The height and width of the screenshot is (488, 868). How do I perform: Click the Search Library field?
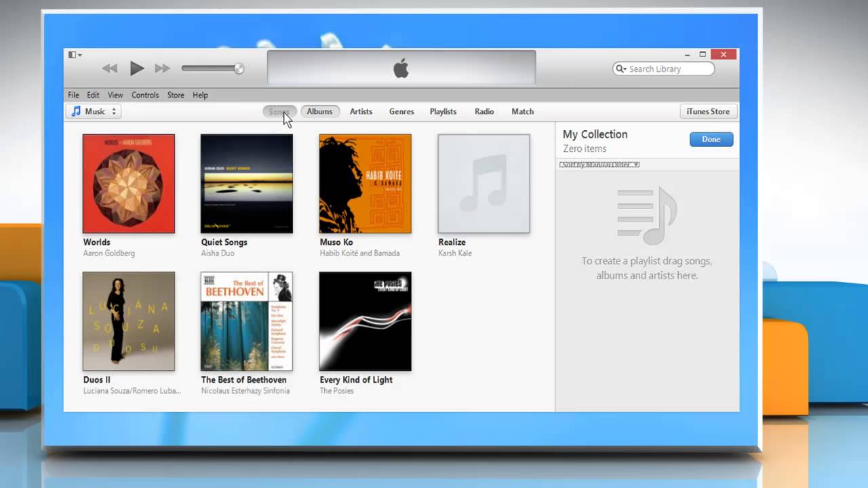coord(663,68)
